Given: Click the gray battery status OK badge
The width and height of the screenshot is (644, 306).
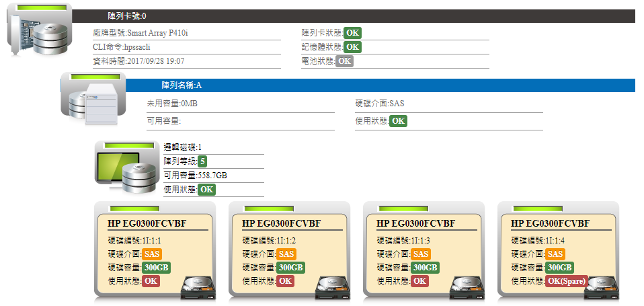Looking at the screenshot, I should (344, 61).
